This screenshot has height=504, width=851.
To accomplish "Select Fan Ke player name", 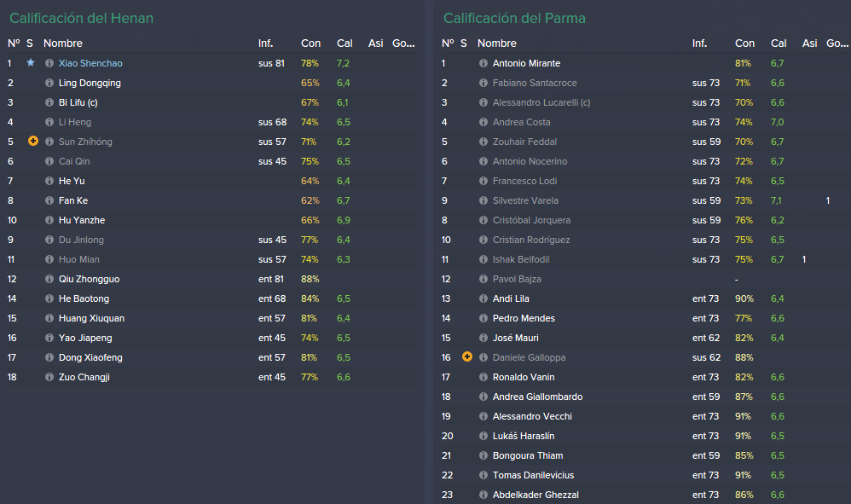I will (x=73, y=200).
